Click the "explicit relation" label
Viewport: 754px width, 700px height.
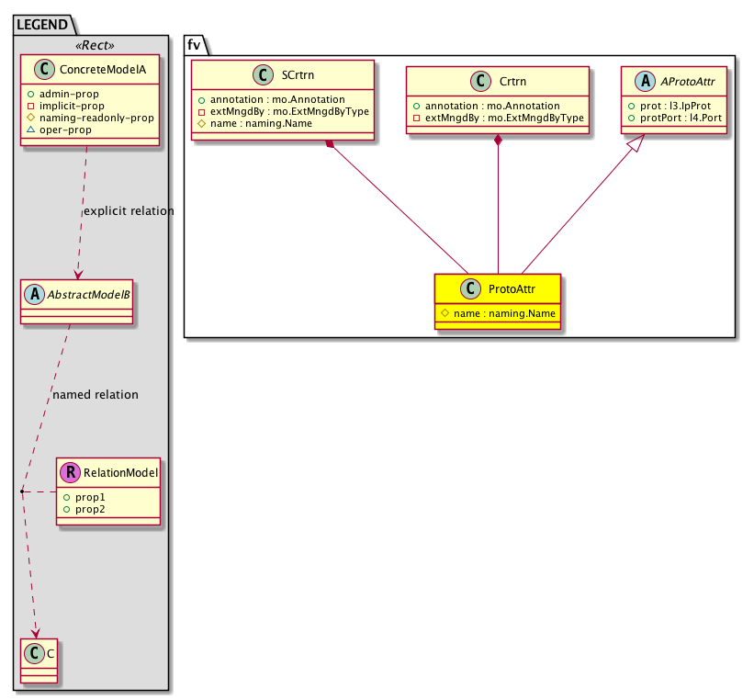tap(128, 211)
